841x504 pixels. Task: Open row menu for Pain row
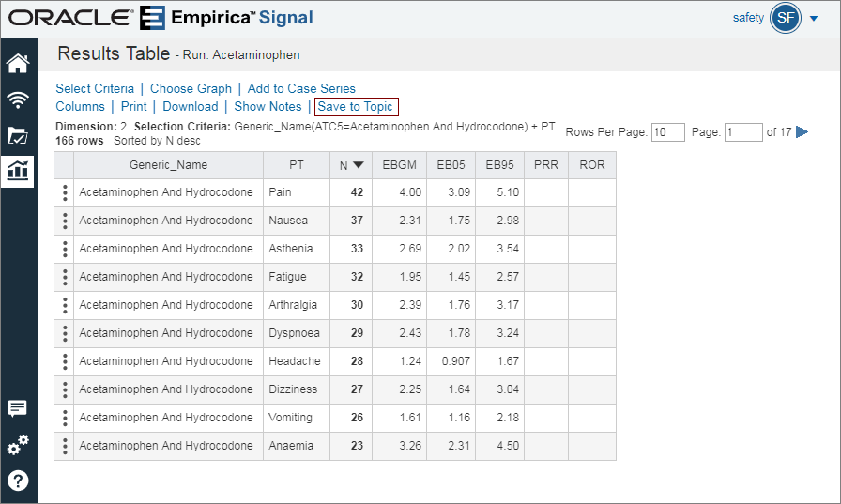point(65,192)
